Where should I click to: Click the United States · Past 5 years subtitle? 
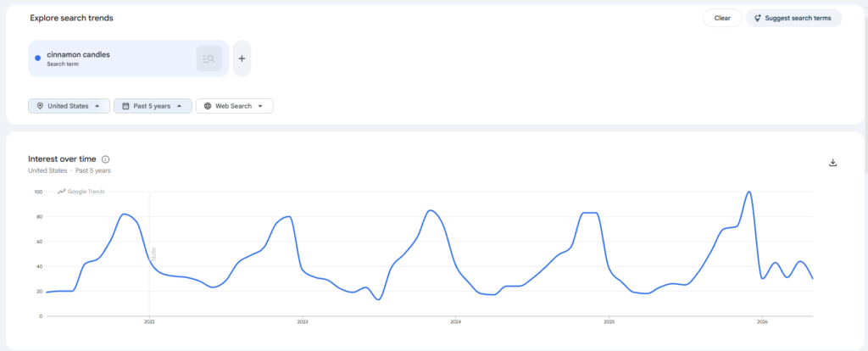(x=70, y=171)
